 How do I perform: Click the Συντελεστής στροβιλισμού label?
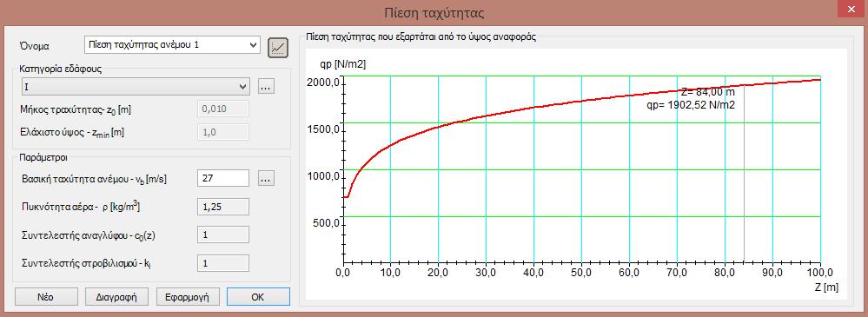tap(86, 264)
